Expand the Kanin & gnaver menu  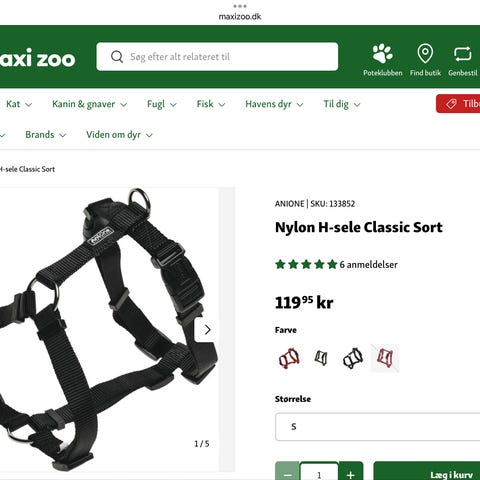(89, 104)
